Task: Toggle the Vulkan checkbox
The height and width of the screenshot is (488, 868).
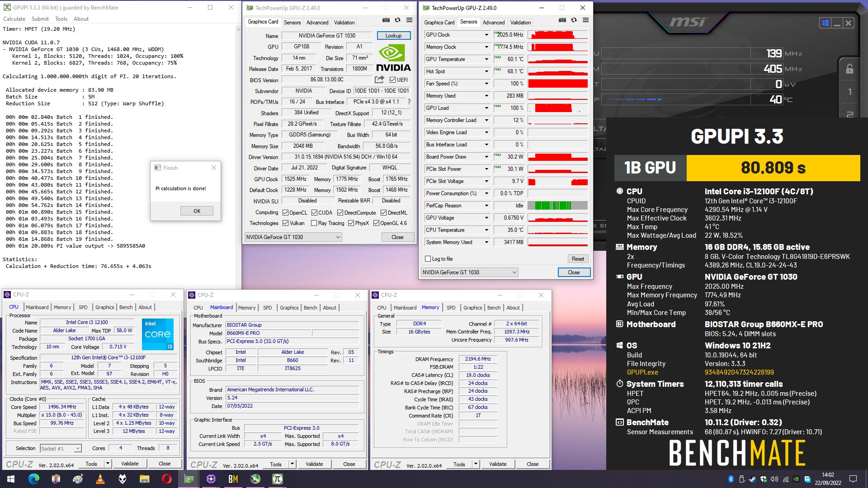Action: click(x=285, y=223)
